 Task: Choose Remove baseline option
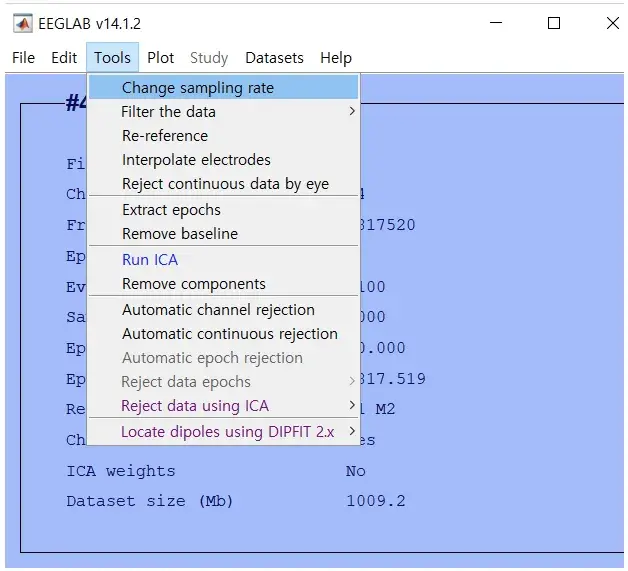[180, 234]
